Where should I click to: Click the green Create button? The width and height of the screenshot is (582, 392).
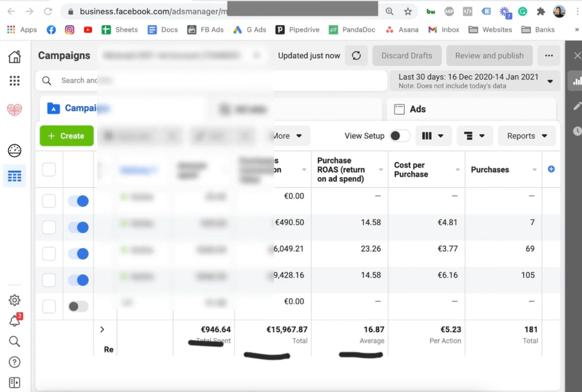coord(67,136)
